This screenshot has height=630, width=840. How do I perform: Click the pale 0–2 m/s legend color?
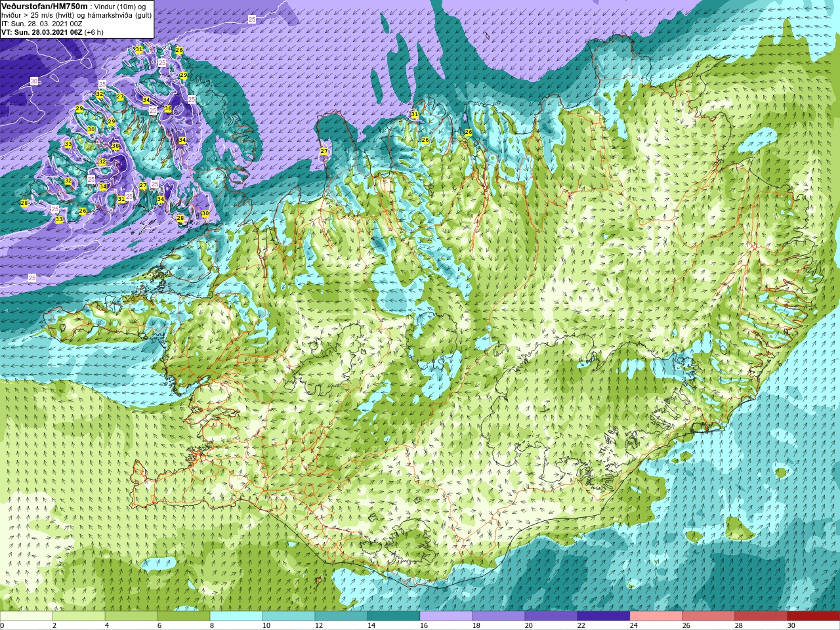26,617
